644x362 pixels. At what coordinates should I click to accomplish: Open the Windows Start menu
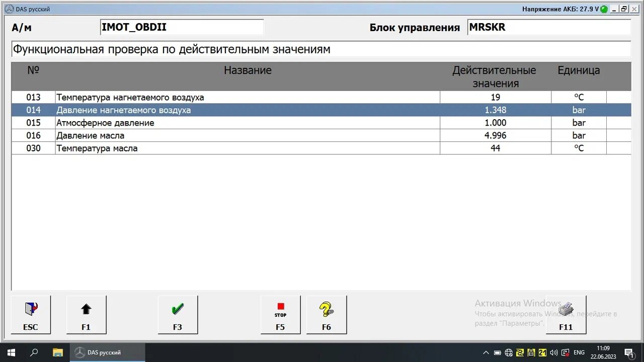click(11, 352)
